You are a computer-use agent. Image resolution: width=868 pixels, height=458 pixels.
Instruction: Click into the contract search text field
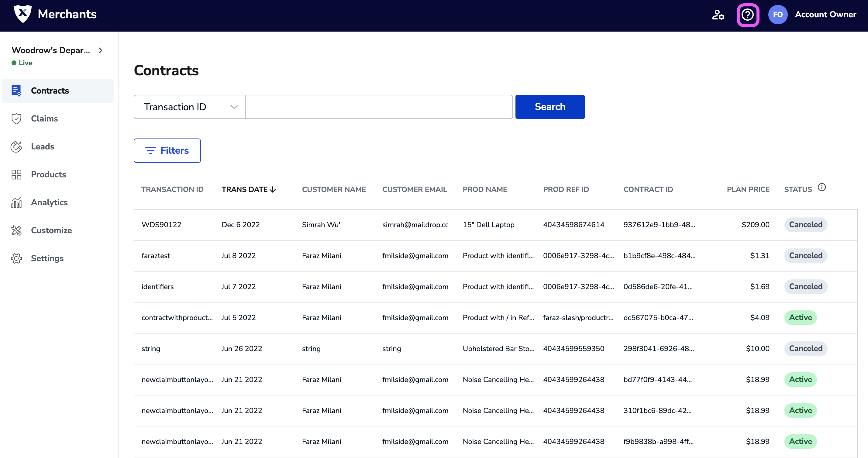[379, 107]
